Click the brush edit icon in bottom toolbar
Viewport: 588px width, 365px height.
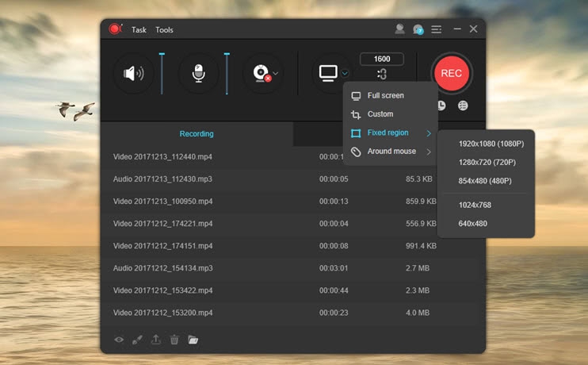point(137,340)
